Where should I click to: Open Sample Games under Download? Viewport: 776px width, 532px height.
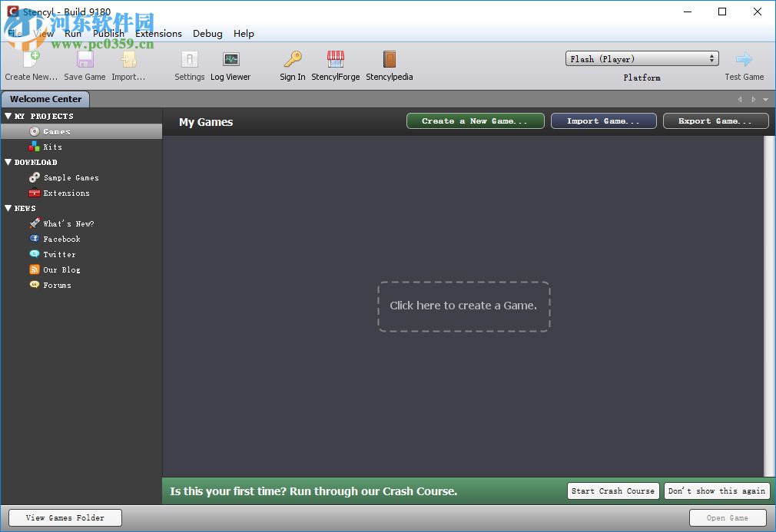pyautogui.click(x=81, y=177)
